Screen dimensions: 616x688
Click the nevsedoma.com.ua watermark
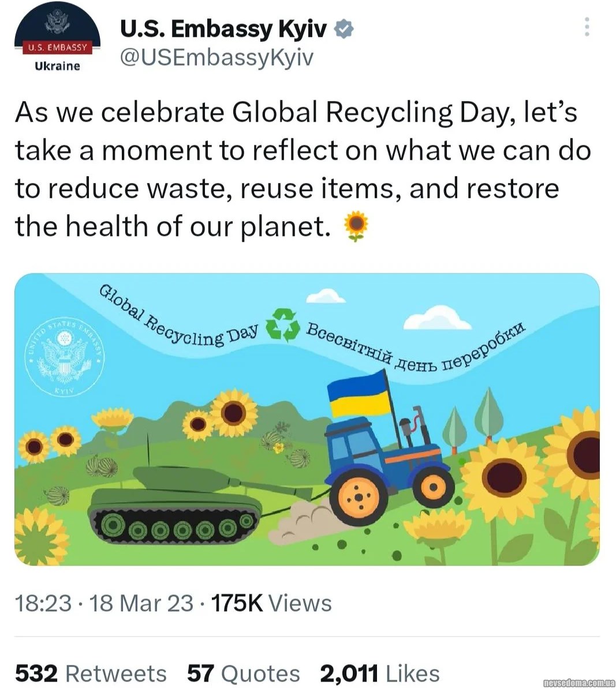click(x=579, y=683)
